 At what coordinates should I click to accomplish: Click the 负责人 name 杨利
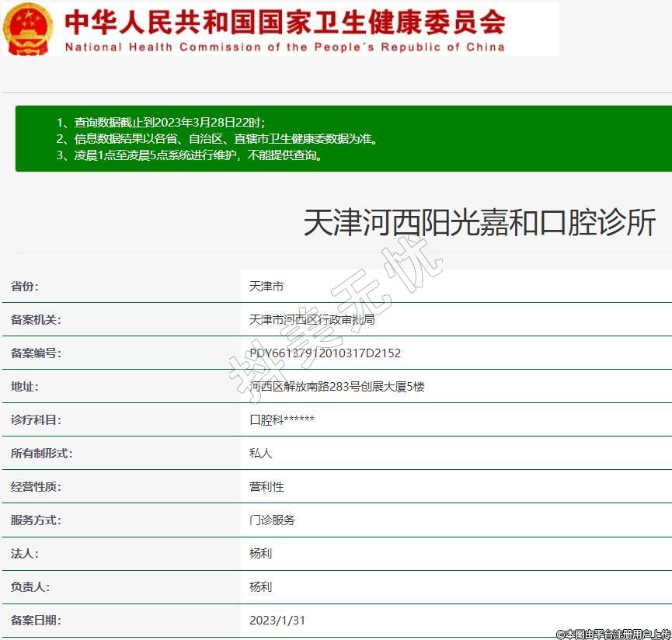pos(260,587)
